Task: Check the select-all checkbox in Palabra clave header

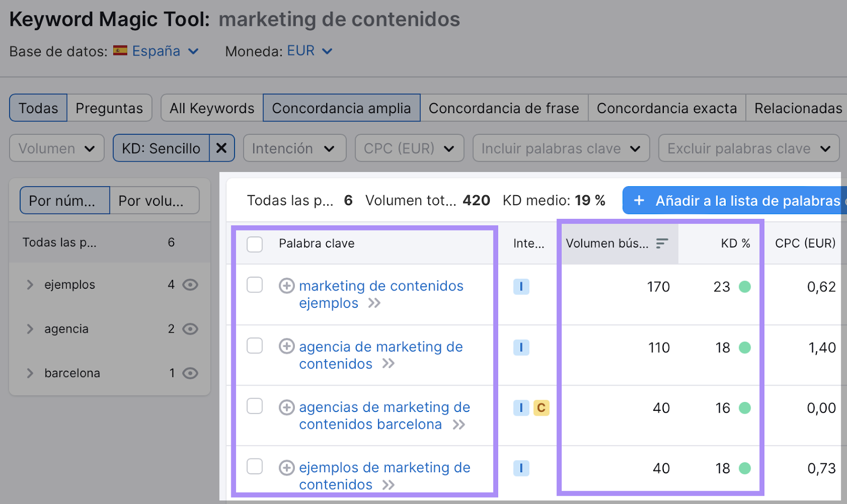Action: (255, 244)
